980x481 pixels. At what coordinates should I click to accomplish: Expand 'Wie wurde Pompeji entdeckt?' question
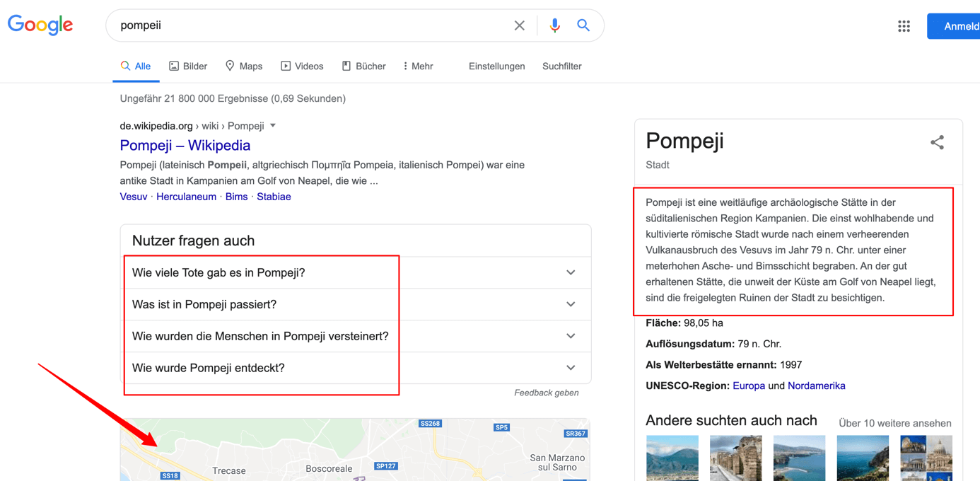pyautogui.click(x=356, y=368)
